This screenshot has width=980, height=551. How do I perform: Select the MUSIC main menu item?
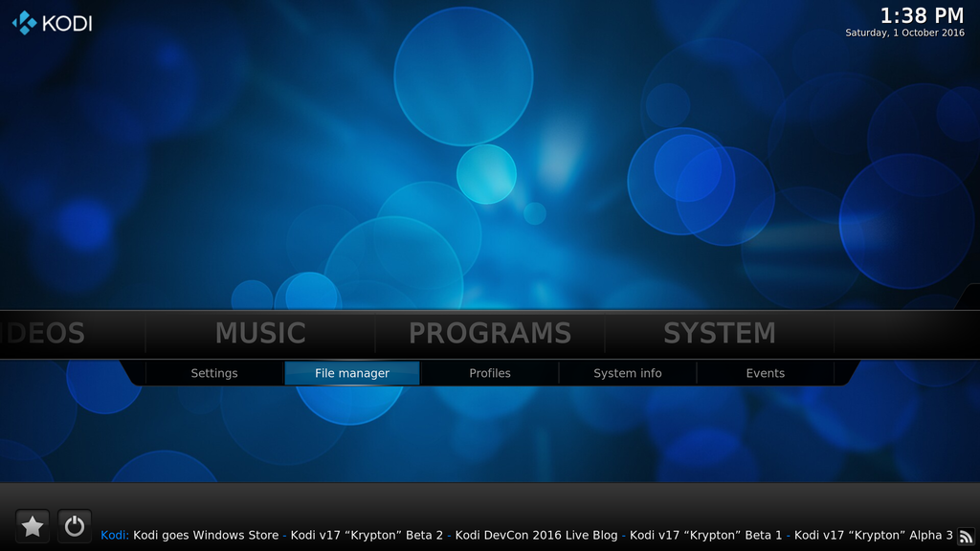(x=260, y=334)
